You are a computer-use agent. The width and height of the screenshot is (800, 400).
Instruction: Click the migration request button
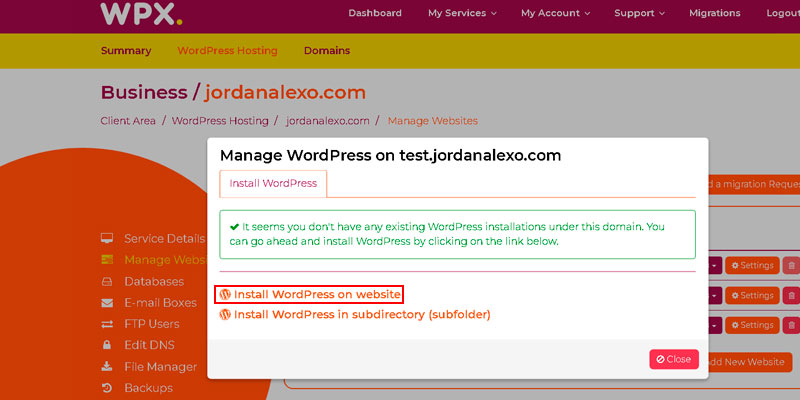pos(754,184)
